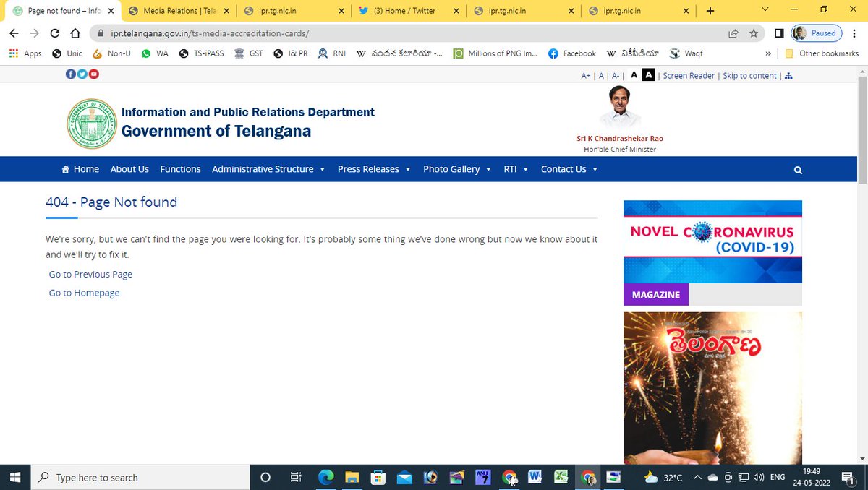Open the YouTube social icon on the page
This screenshot has height=490, width=868.
coord(93,74)
